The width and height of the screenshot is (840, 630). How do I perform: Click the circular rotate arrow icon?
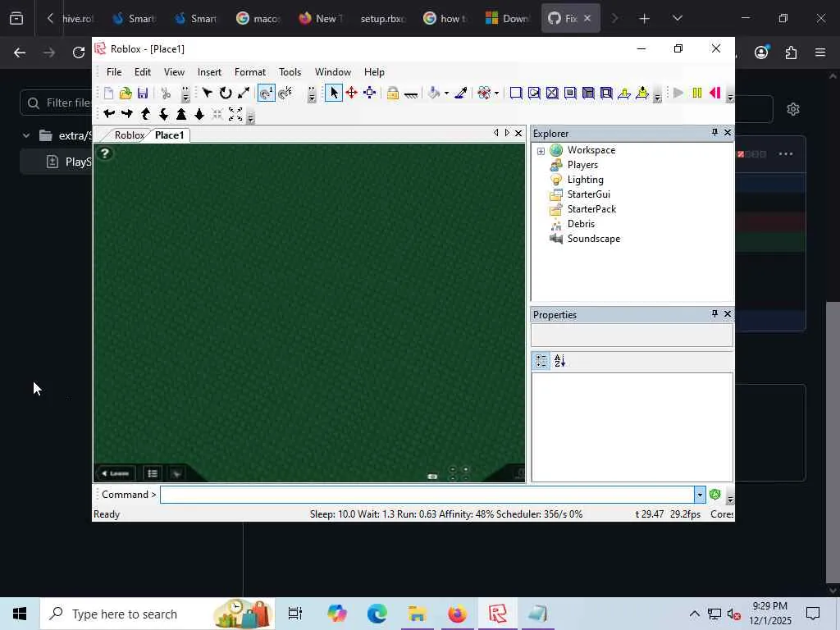coord(226,94)
